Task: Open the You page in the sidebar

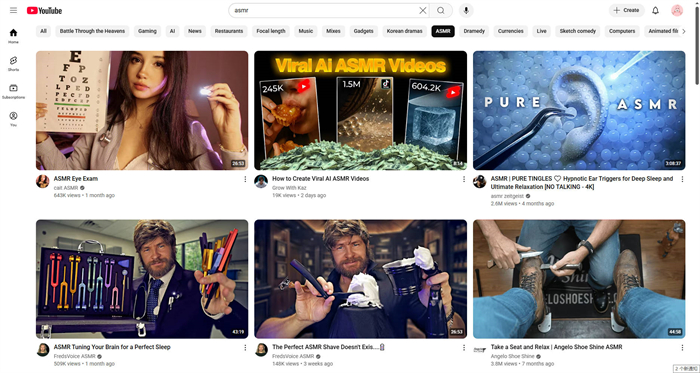Action: (13, 119)
